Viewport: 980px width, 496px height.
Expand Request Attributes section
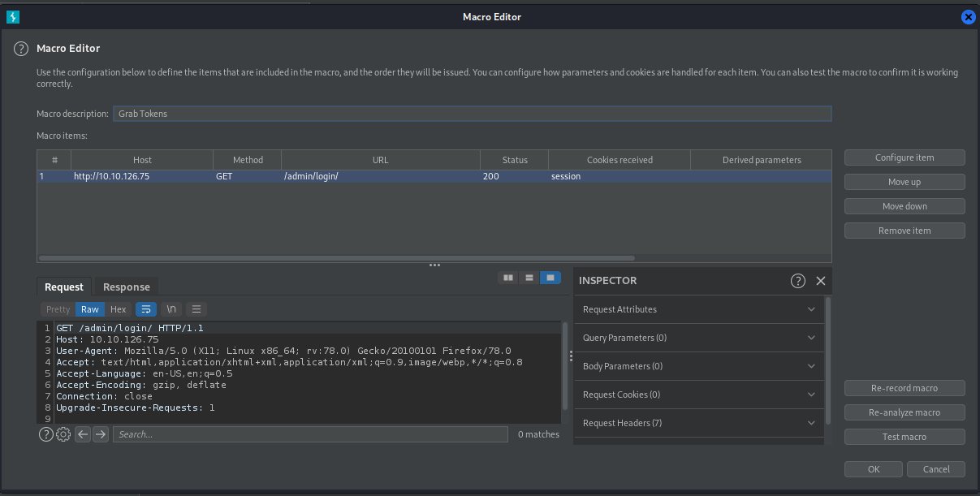point(699,309)
